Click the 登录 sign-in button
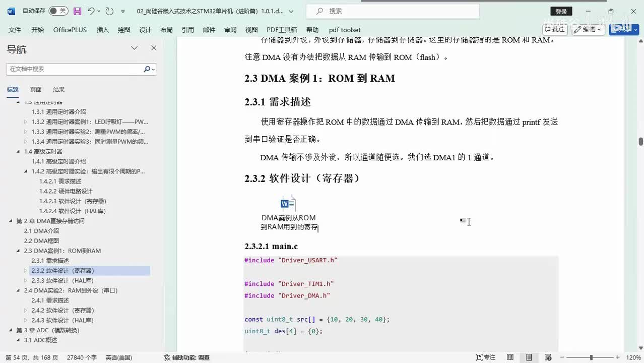644x363 pixels. pos(561,11)
